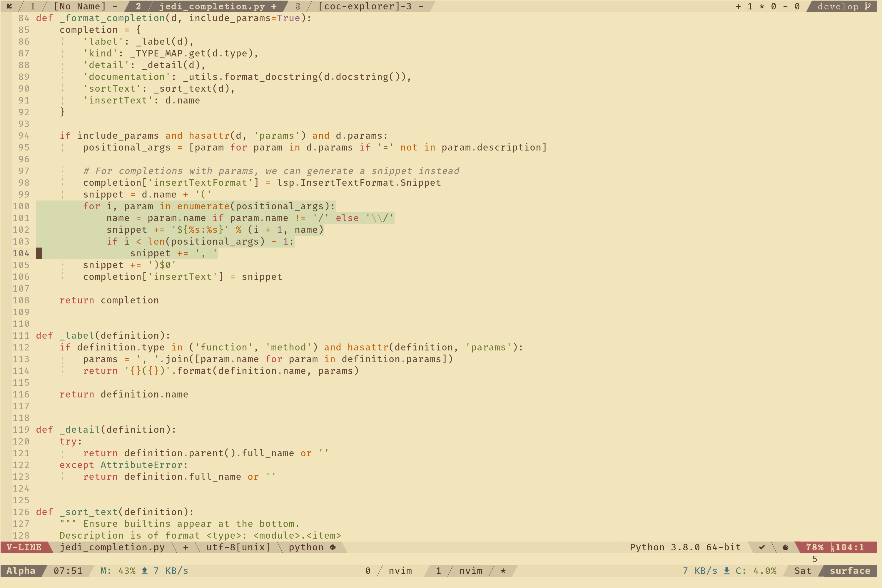Click the Alpha session name segment

[x=21, y=571]
